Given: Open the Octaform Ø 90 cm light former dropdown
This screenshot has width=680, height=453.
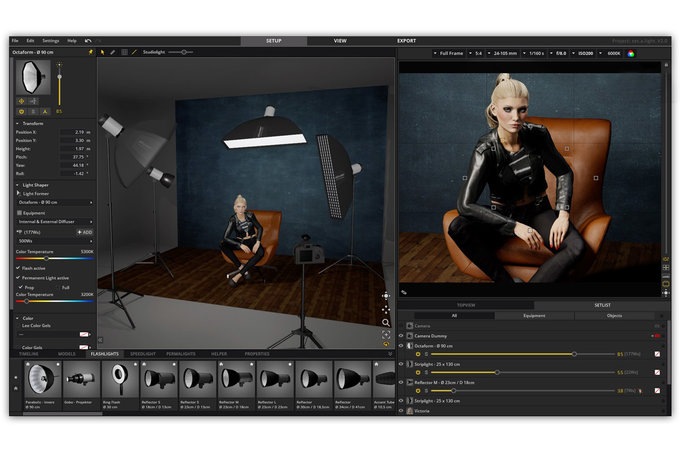Looking at the screenshot, I should point(55,202).
